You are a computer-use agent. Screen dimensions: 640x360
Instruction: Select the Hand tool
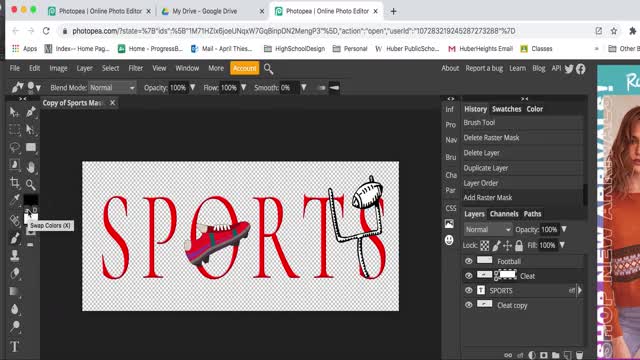[x=31, y=166]
